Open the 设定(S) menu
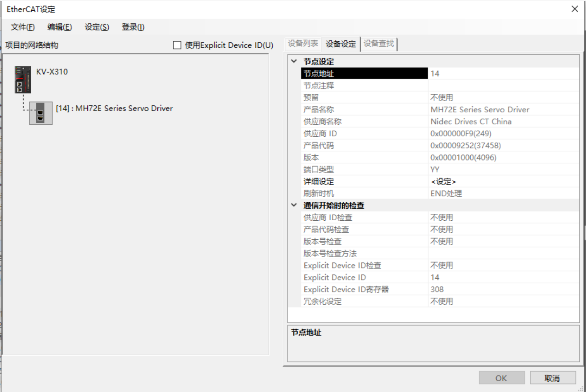This screenshot has height=392, width=586. click(x=97, y=27)
